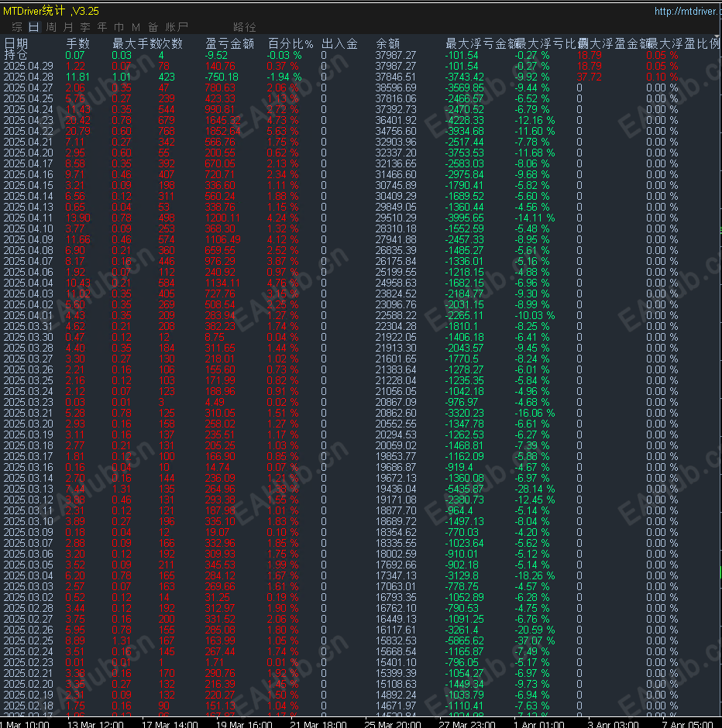Image resolution: width=722 pixels, height=728 pixels.
Task: Click the 盈亏金额 column header
Action: (x=230, y=43)
